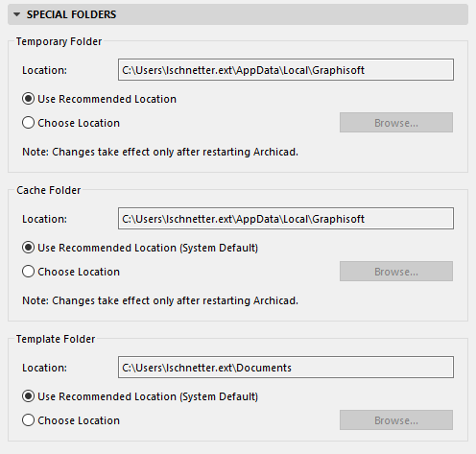Click the Location label in Temporary Folder

point(44,70)
